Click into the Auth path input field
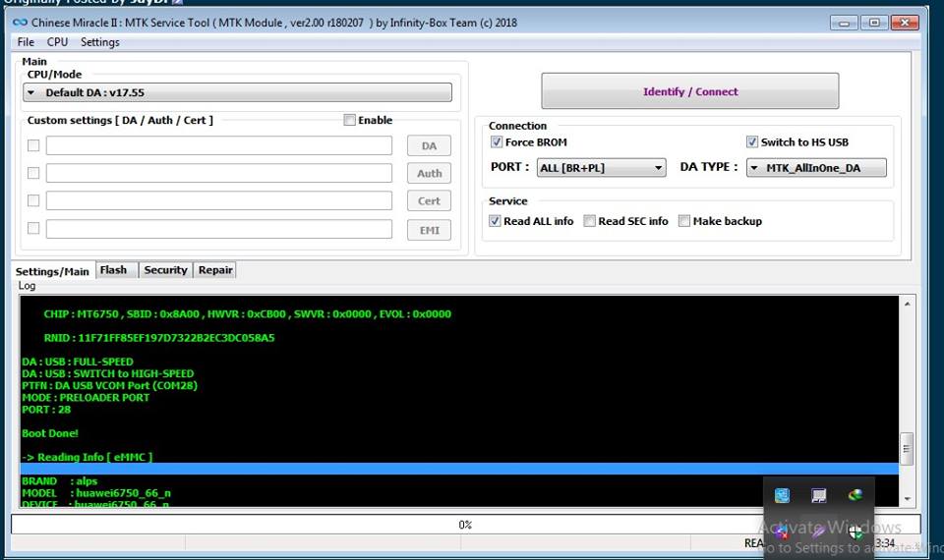944x560 pixels. [219, 173]
